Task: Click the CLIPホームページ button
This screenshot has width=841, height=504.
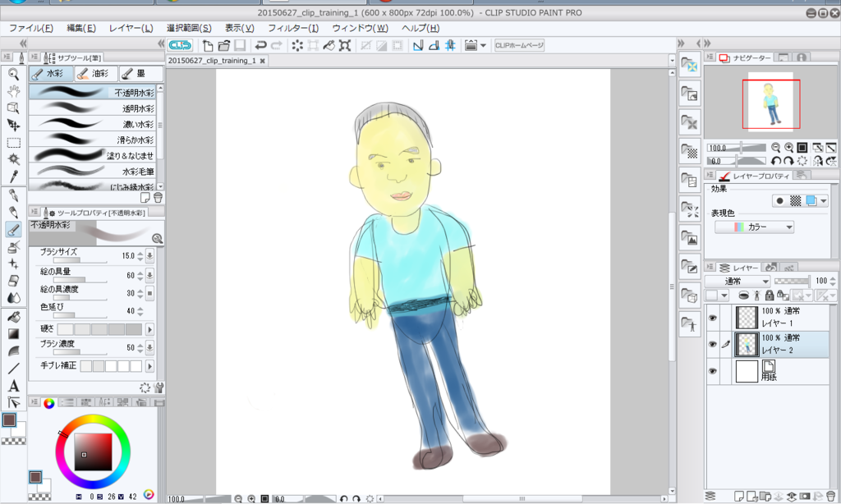Action: [x=519, y=46]
